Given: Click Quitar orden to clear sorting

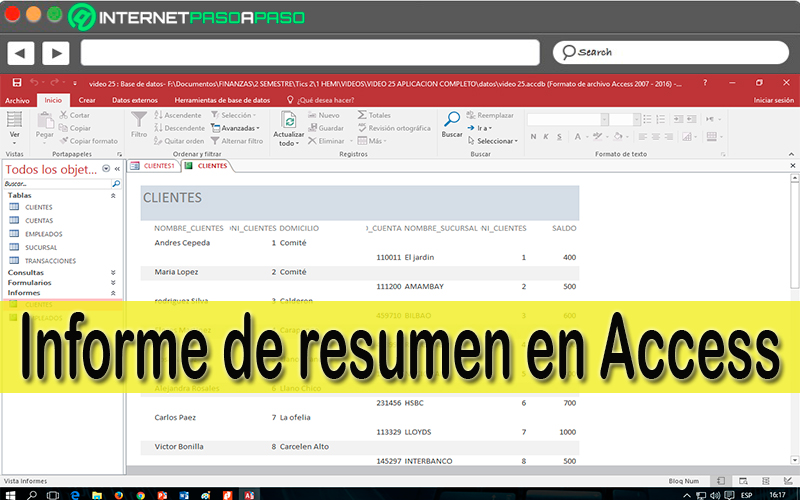Looking at the screenshot, I should click(179, 141).
